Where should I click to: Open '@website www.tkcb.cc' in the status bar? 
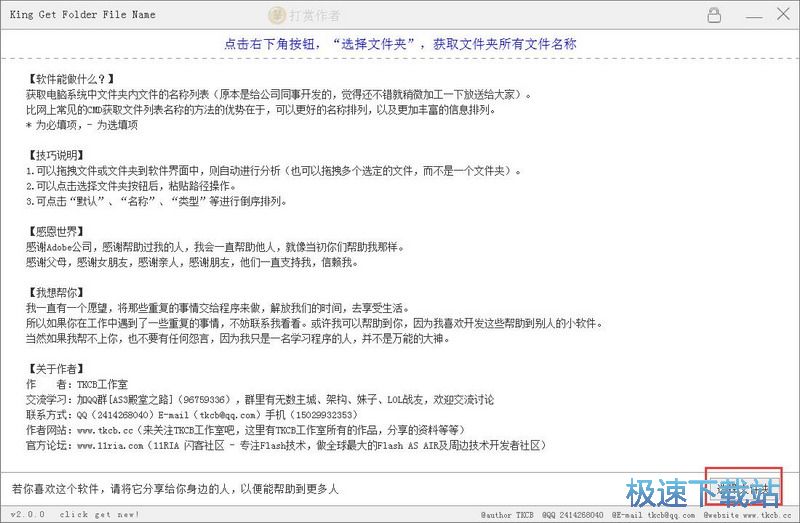[747, 515]
